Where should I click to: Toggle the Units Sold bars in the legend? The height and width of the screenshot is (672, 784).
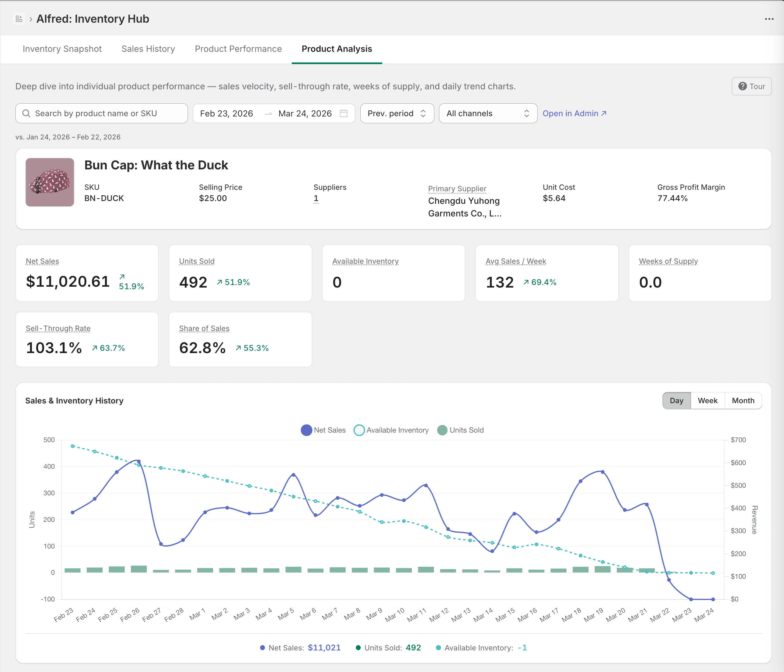(x=461, y=430)
